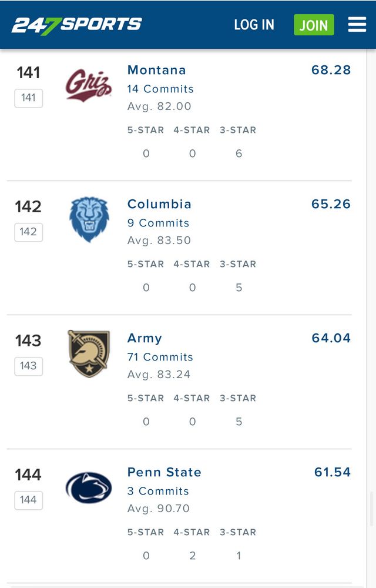Screen dimensions: 376x588
Task: Click the page scrollbar on the right edge
Action: pos(371,509)
